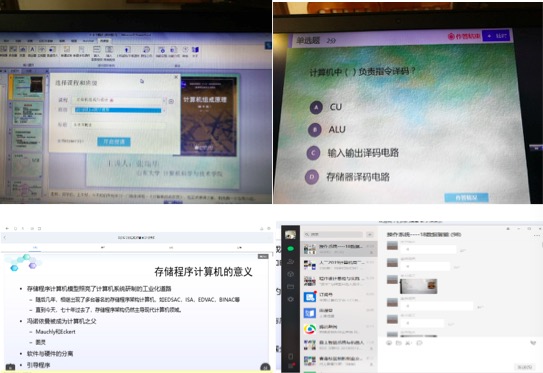Open WeChat favorites cube icon
Viewport: 543px width, 373px height.
tap(291, 274)
